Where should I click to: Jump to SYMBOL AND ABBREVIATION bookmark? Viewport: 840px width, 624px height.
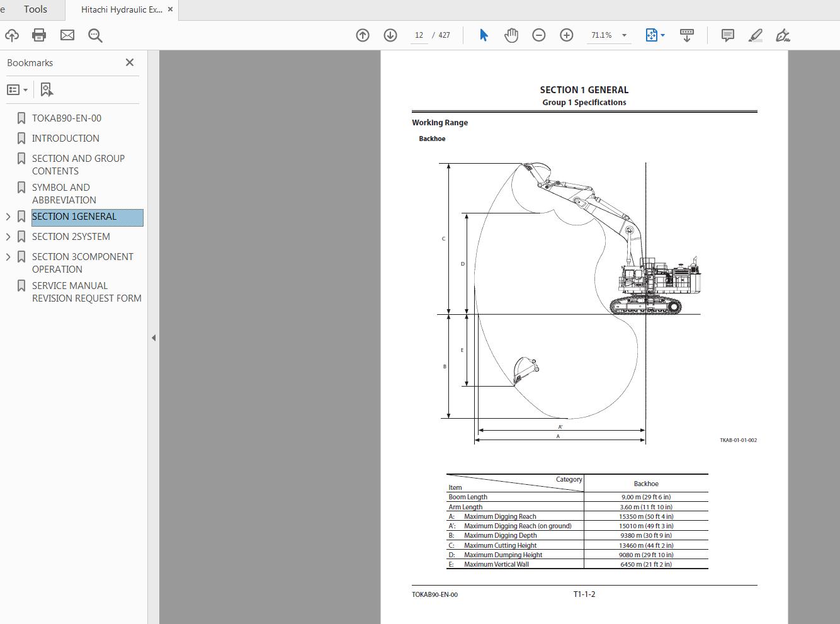tap(64, 194)
